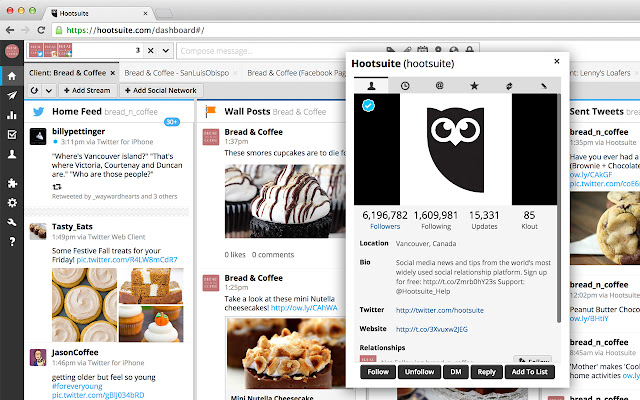
Task: Open the profile Bio tab with person icon
Action: click(x=371, y=85)
